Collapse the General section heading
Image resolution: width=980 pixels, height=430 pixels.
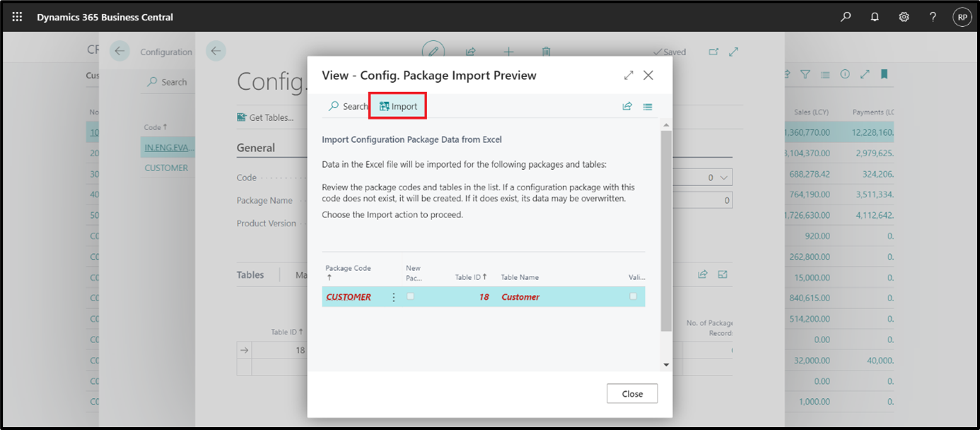point(256,148)
